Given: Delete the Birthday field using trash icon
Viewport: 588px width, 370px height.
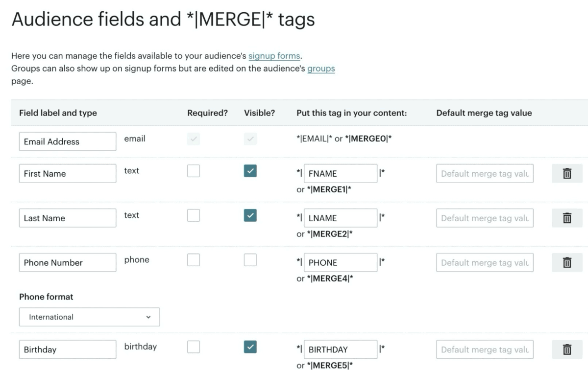Looking at the screenshot, I should 567,349.
